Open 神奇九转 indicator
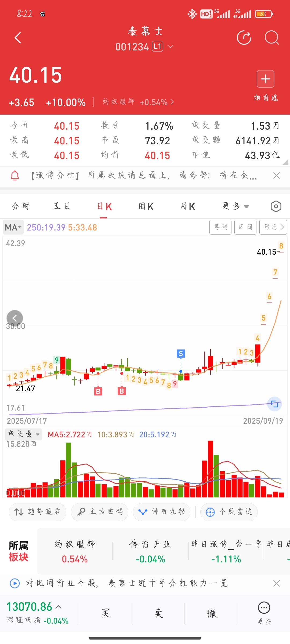This screenshot has height=644, width=290. coord(162,512)
